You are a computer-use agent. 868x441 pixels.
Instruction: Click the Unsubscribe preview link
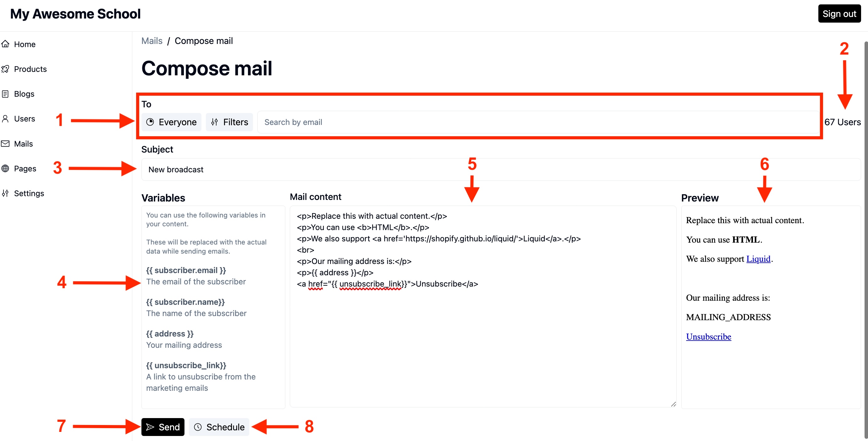[x=708, y=336]
